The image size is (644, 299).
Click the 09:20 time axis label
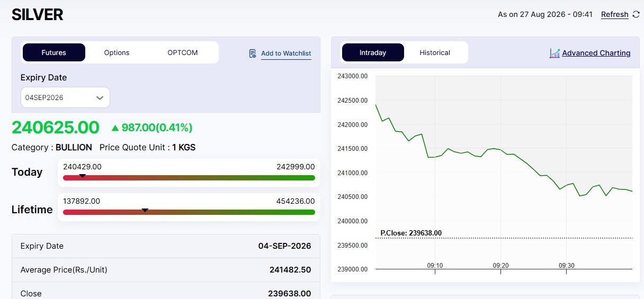pos(500,266)
